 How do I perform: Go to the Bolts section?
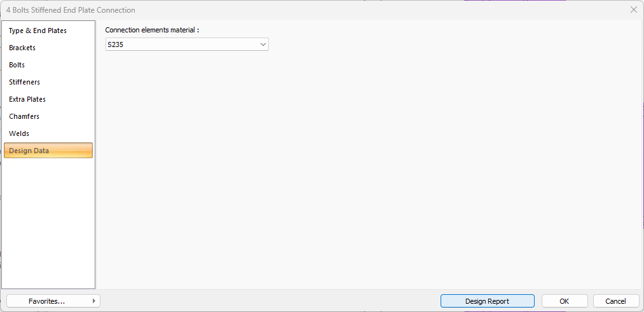click(48, 65)
